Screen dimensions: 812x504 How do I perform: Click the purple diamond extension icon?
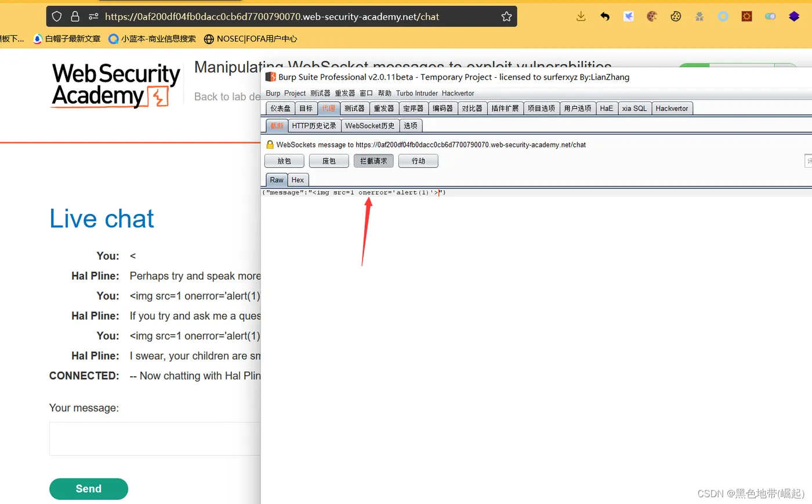point(794,16)
